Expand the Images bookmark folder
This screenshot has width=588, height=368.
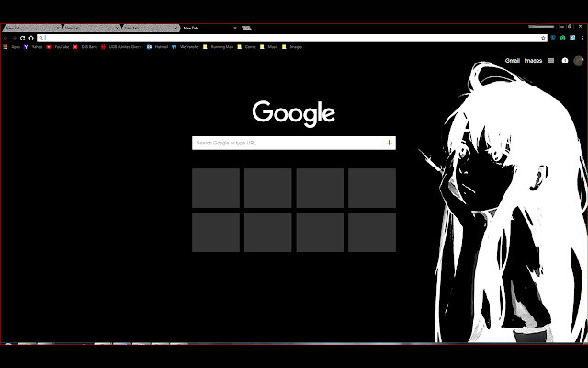(x=292, y=47)
